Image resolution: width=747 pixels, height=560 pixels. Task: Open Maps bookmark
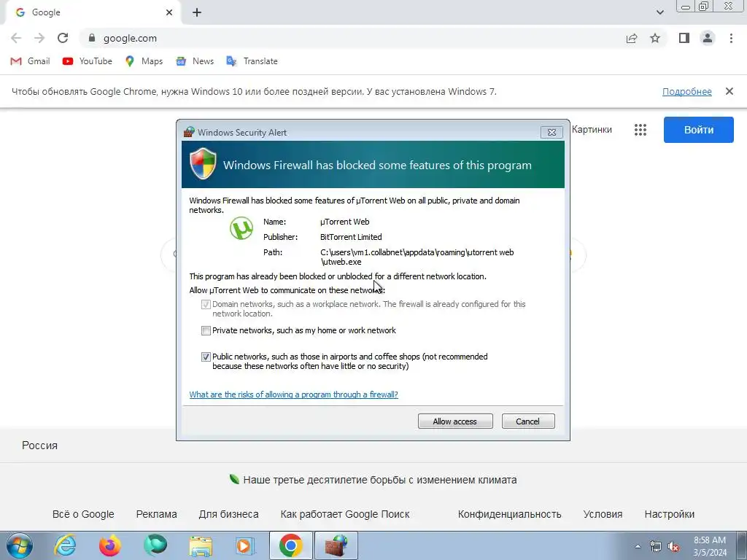[x=144, y=61]
